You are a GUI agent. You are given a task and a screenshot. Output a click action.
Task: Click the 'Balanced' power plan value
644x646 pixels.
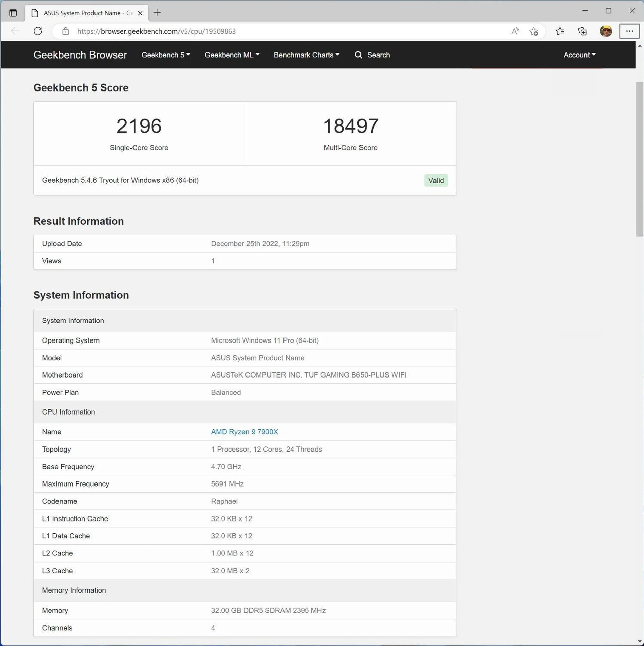pos(226,393)
